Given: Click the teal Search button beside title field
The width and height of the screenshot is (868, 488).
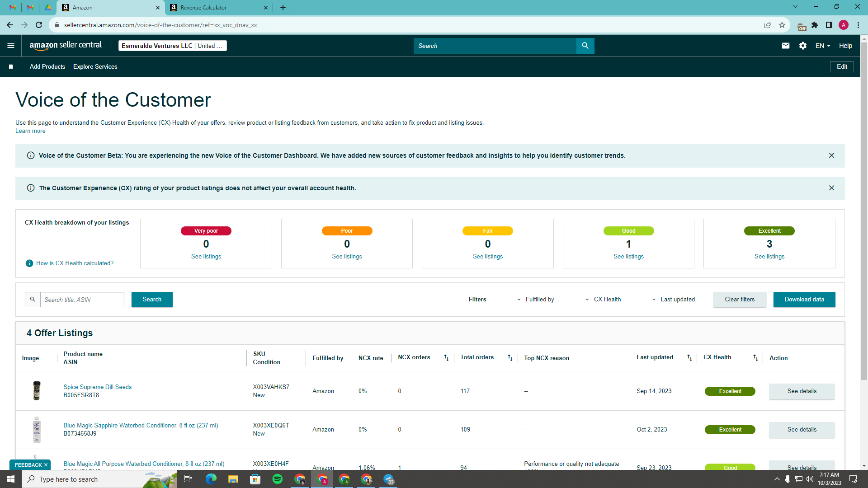Looking at the screenshot, I should click(152, 300).
